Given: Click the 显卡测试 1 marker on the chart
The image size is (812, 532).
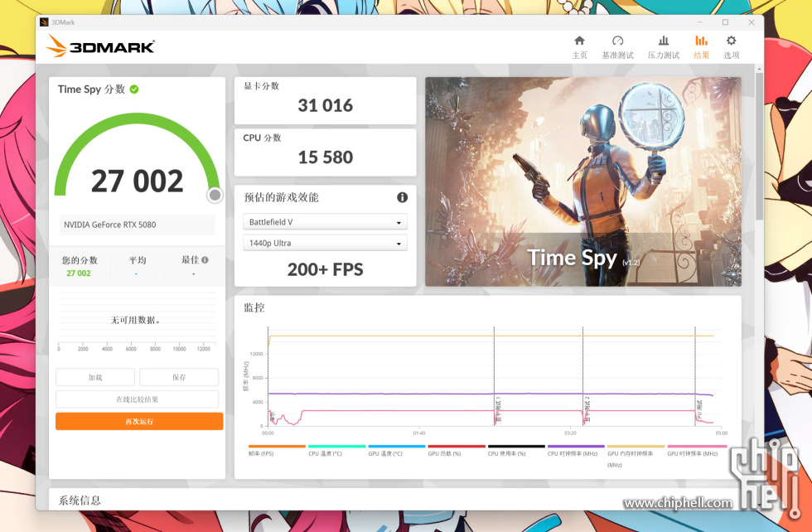Looking at the screenshot, I should click(498, 409).
